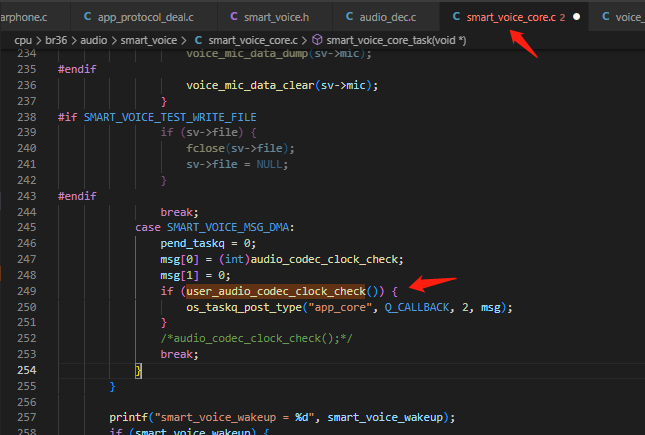Click the C file icon in breadcrumb

[198, 40]
